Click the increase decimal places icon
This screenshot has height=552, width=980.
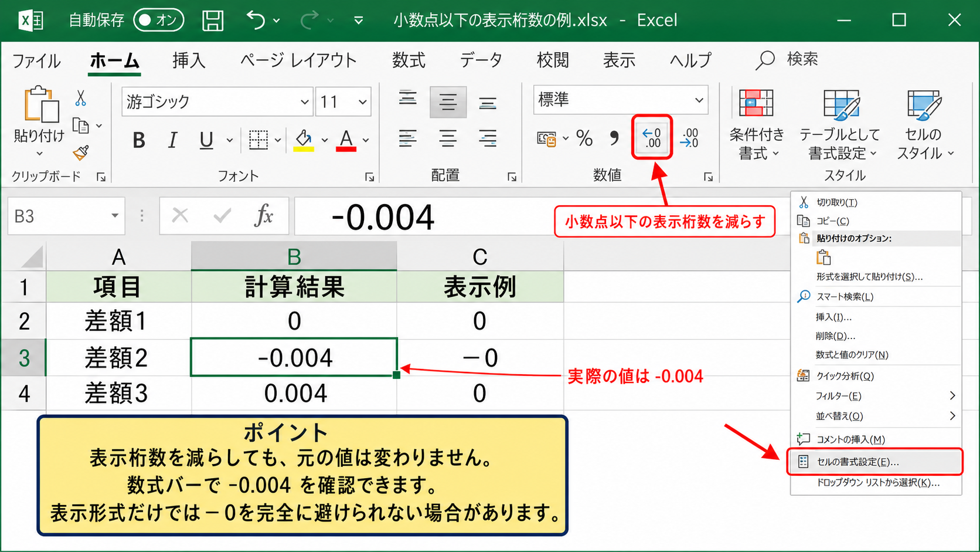coord(690,138)
